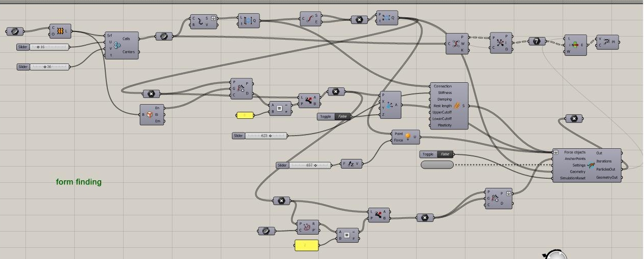Viewport: 644px width, 259px height.
Task: Click the flatten arrow on Force objects input
Action: [556, 152]
